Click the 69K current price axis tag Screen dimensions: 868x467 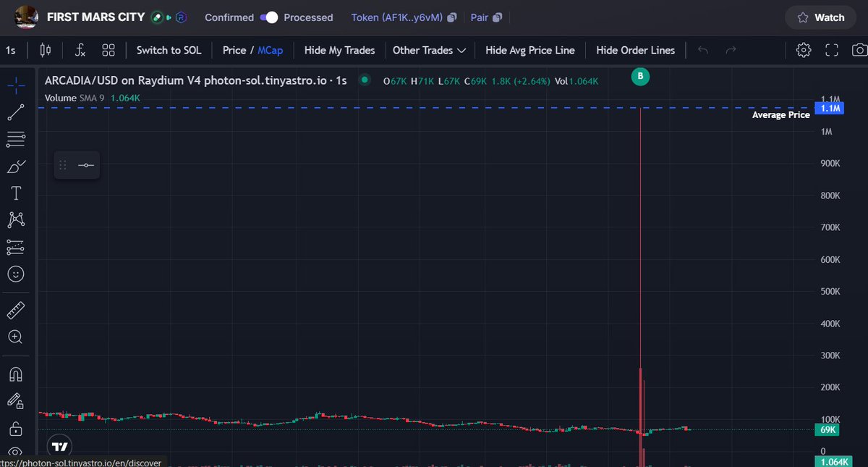(x=828, y=430)
